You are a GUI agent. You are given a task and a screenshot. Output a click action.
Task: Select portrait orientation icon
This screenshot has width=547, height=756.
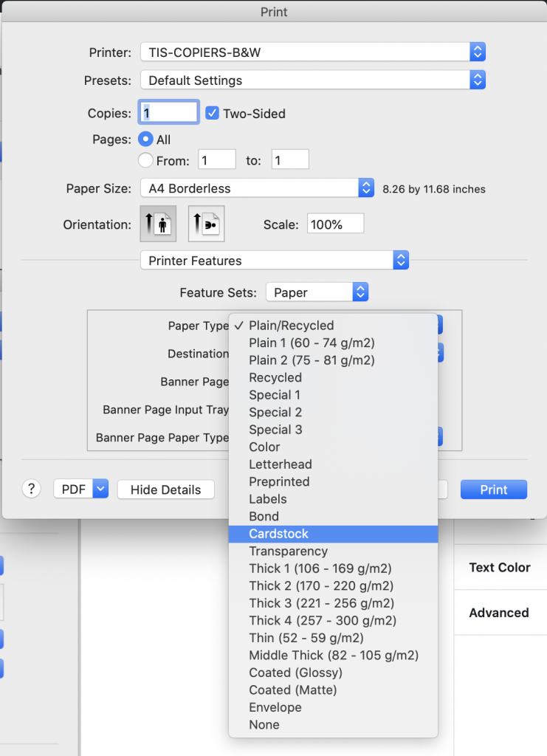(158, 224)
